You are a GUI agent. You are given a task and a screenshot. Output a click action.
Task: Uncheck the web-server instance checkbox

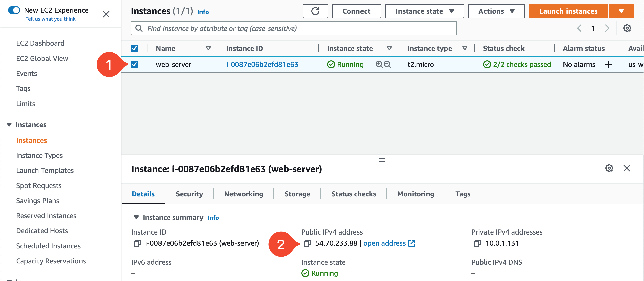pyautogui.click(x=134, y=64)
